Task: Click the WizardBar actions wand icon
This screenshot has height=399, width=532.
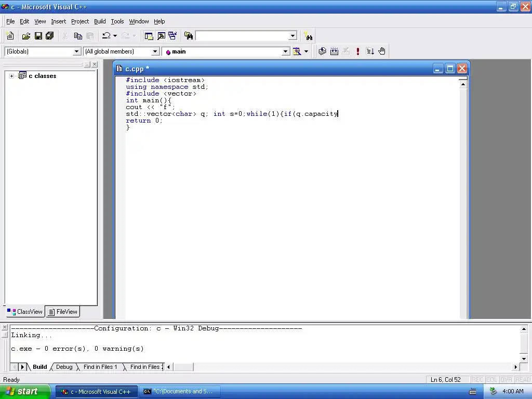Action: tap(297, 51)
